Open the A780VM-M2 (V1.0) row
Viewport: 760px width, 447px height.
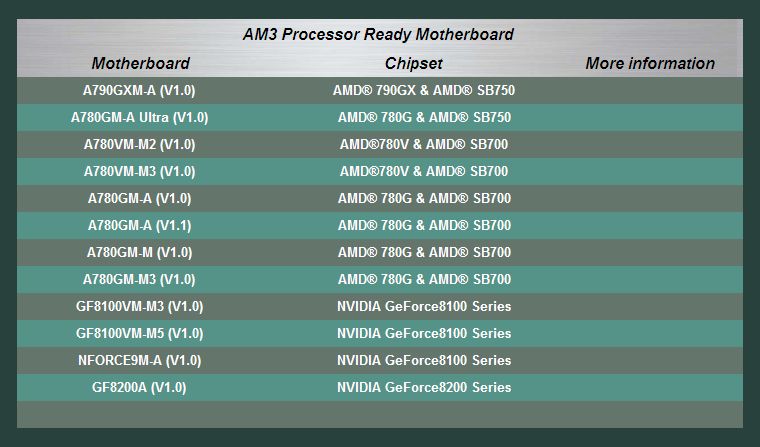(139, 144)
